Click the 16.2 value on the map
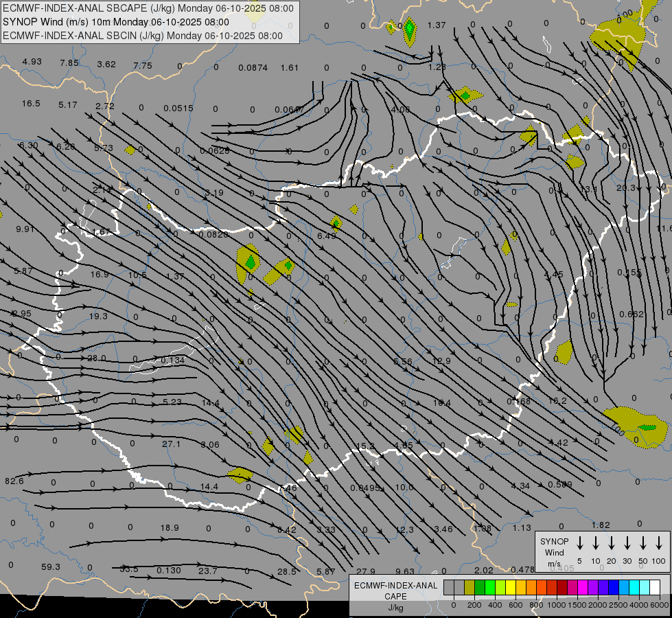The height and width of the screenshot is (618, 672). coord(557,400)
